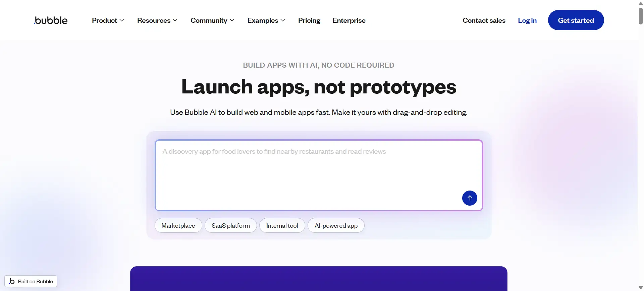Click the Get started button
This screenshot has width=644, height=291.
(x=576, y=20)
